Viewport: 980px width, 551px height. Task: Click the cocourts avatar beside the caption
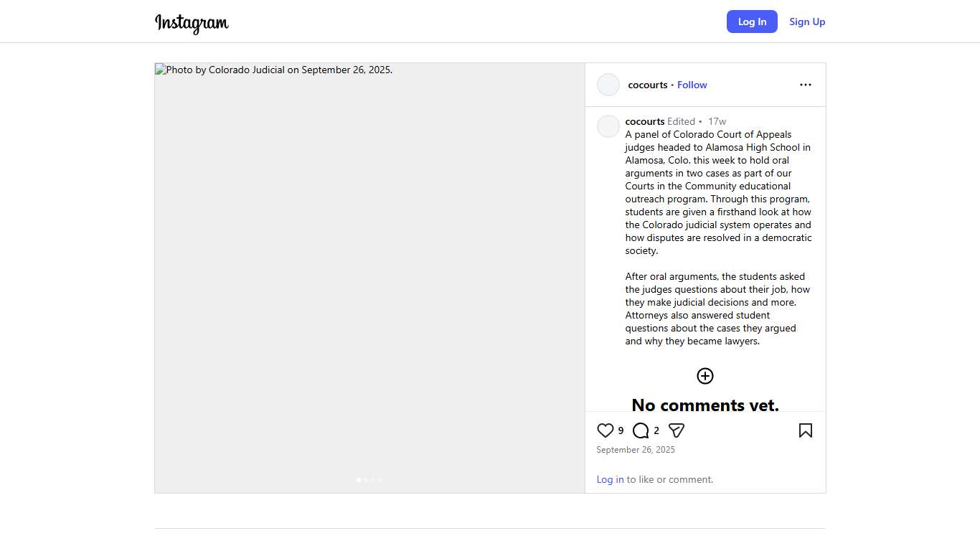(x=608, y=126)
